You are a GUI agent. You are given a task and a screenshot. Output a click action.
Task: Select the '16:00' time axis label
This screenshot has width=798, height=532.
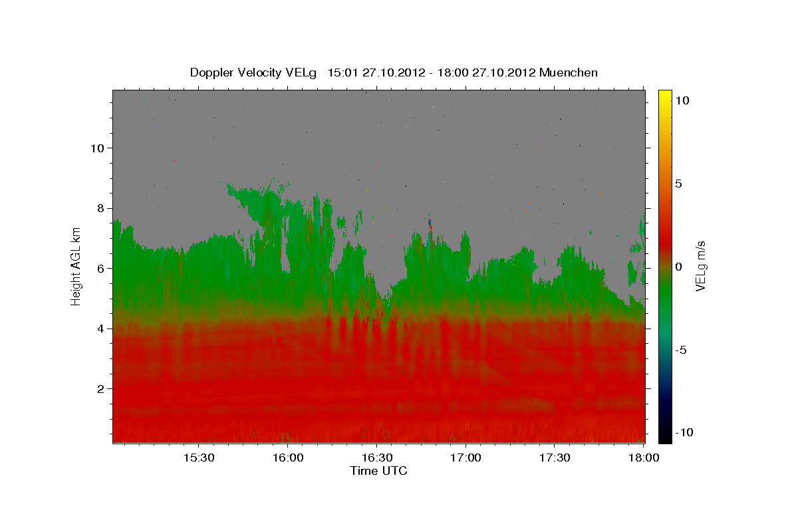[287, 458]
